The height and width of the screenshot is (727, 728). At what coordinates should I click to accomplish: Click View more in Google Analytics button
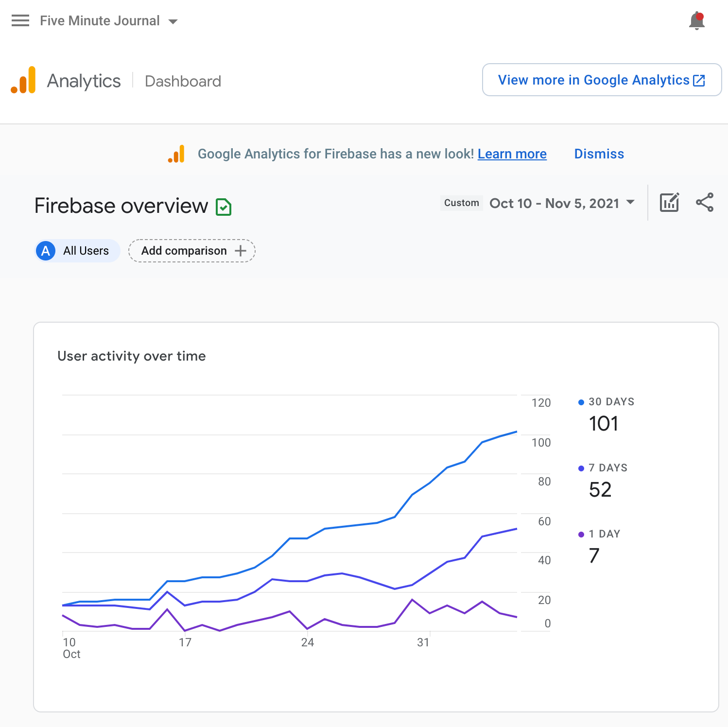(x=602, y=80)
